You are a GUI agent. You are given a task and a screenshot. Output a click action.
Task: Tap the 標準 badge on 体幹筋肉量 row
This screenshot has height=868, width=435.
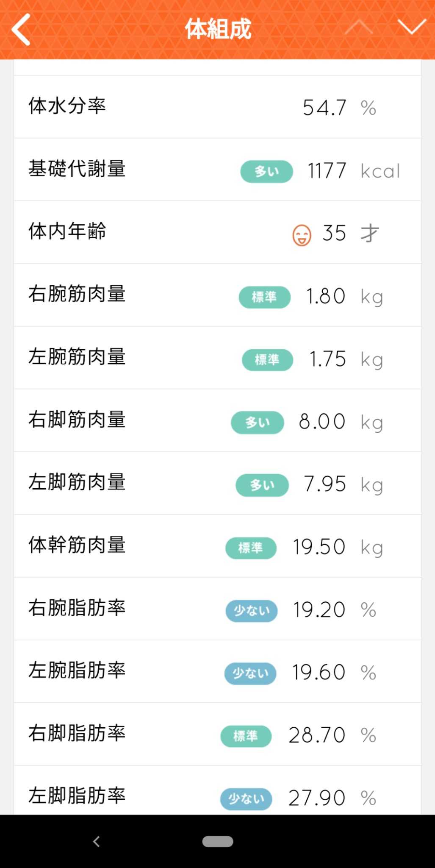[251, 548]
